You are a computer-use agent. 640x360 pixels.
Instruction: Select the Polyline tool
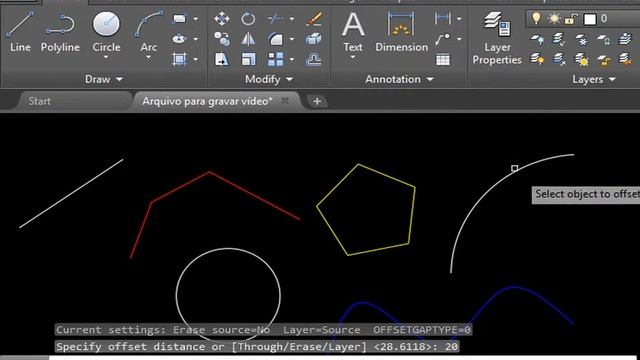point(60,32)
